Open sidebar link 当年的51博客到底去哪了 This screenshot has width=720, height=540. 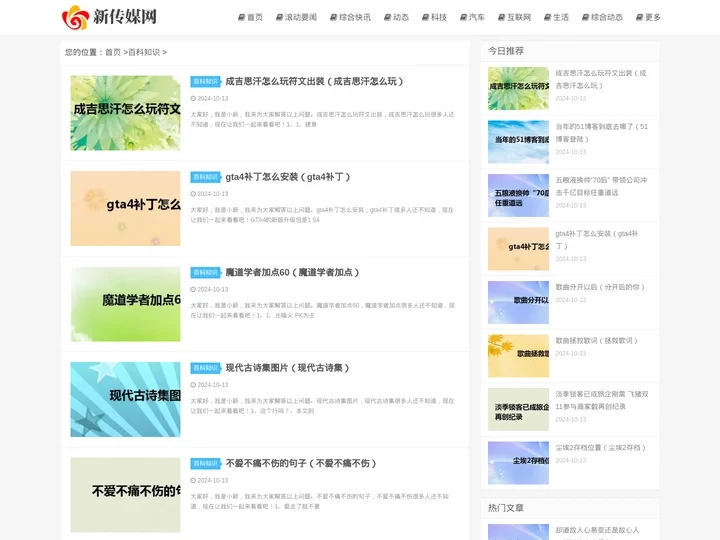(x=602, y=133)
